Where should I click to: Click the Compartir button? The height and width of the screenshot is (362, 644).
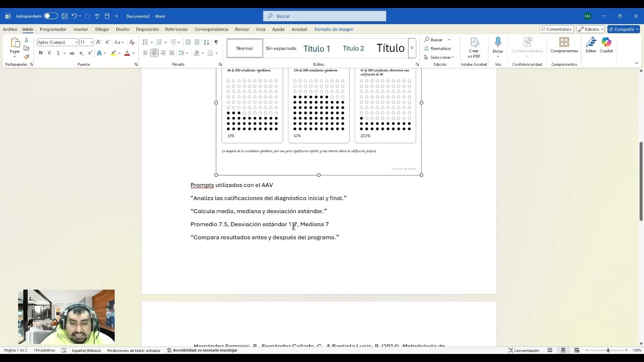coord(623,29)
